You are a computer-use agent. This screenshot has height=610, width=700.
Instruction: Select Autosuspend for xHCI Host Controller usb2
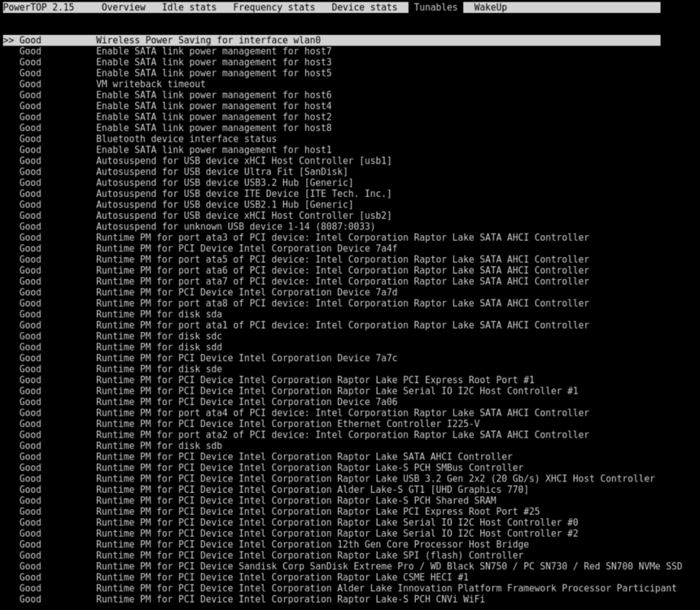point(205,215)
